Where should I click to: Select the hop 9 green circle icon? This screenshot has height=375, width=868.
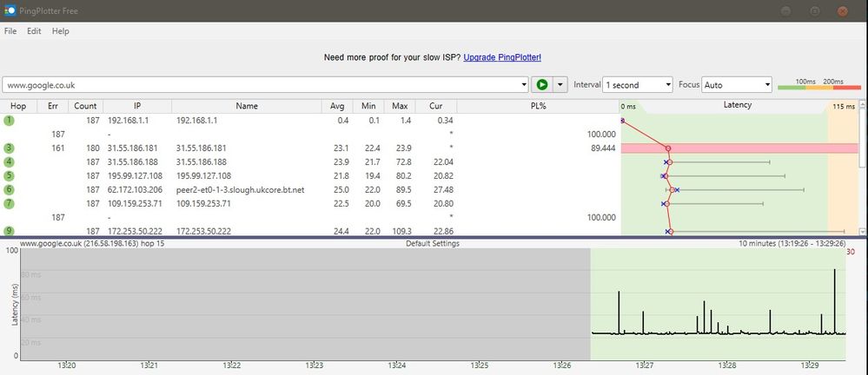9,231
